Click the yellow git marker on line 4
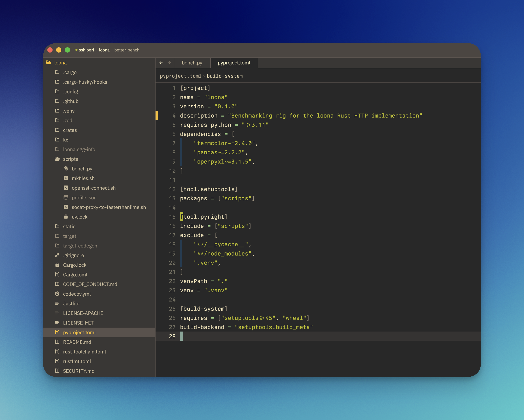The height and width of the screenshot is (420, 524). tap(157, 116)
